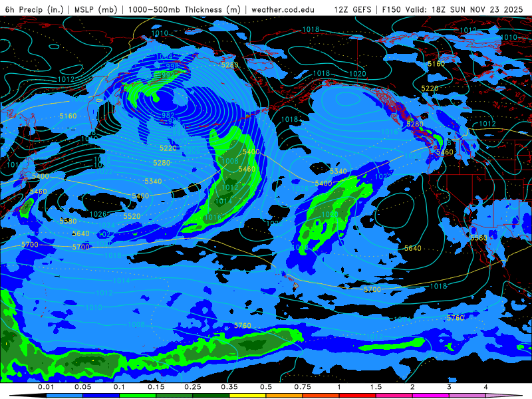Image resolution: width=532 pixels, height=399 pixels.
Task: Click the 'MSLP (mb)' title text
Action: [96, 10]
